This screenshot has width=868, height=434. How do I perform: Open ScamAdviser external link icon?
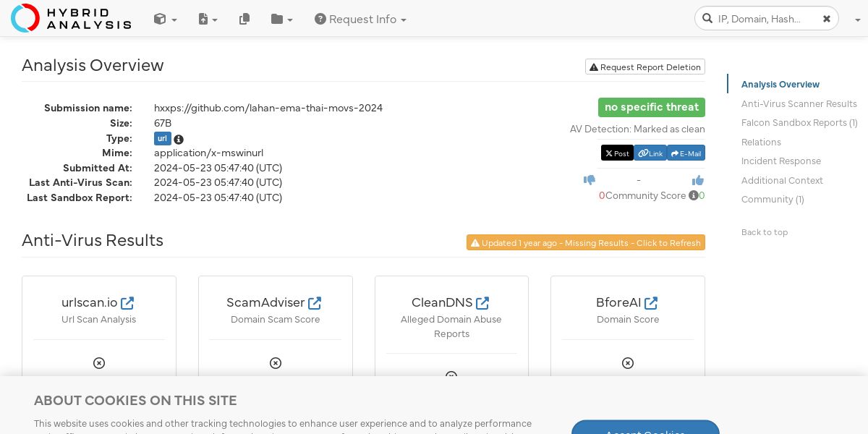315,302
